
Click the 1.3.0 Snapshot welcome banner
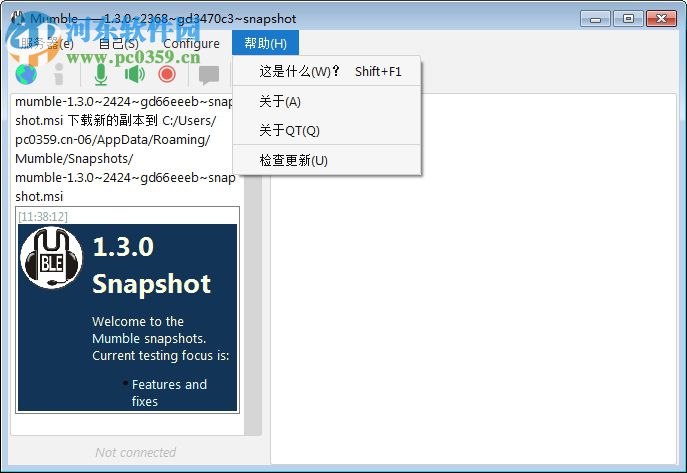click(x=127, y=318)
